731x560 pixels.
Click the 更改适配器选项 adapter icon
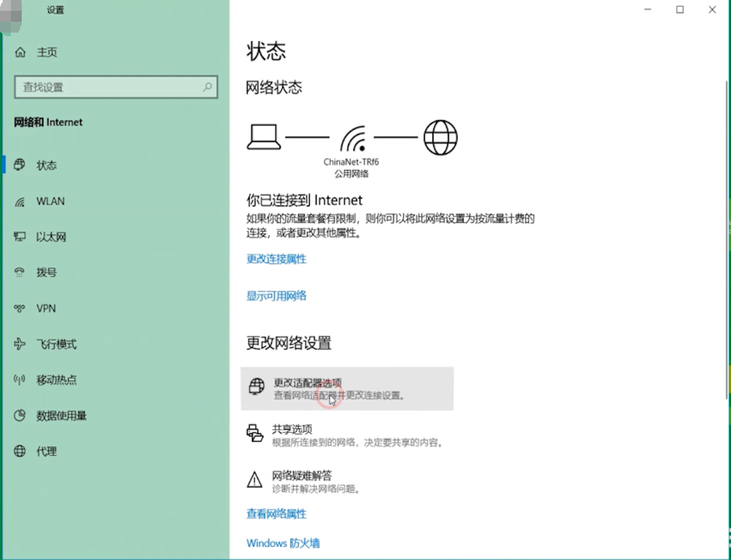pos(256,386)
